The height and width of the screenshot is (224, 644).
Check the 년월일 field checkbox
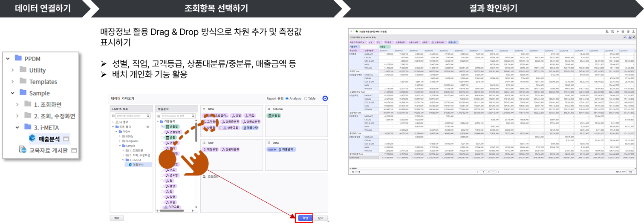[x=162, y=127]
